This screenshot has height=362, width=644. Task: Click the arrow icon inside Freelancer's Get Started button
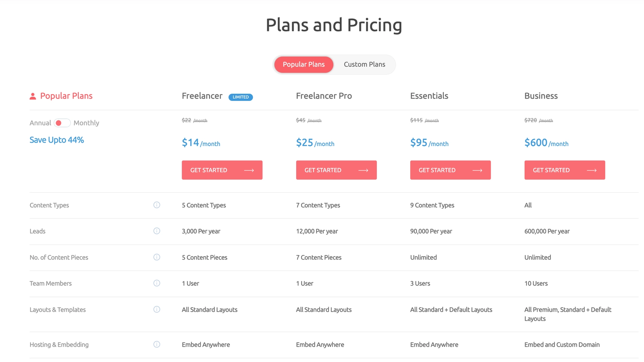(248, 170)
